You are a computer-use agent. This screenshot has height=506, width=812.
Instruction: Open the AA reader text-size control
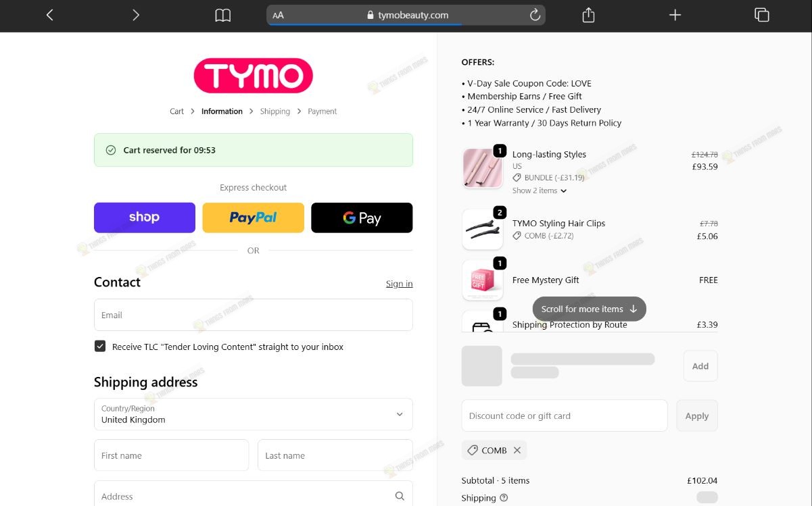[x=278, y=15]
